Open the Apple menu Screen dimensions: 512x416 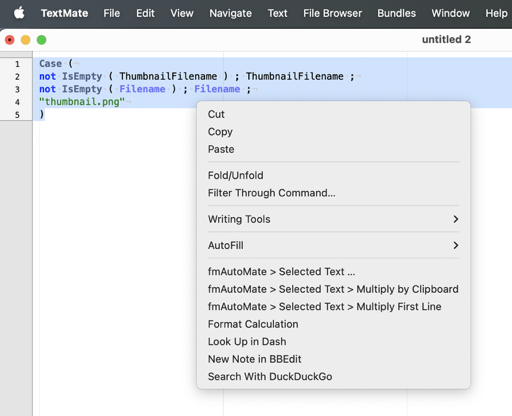pos(19,13)
